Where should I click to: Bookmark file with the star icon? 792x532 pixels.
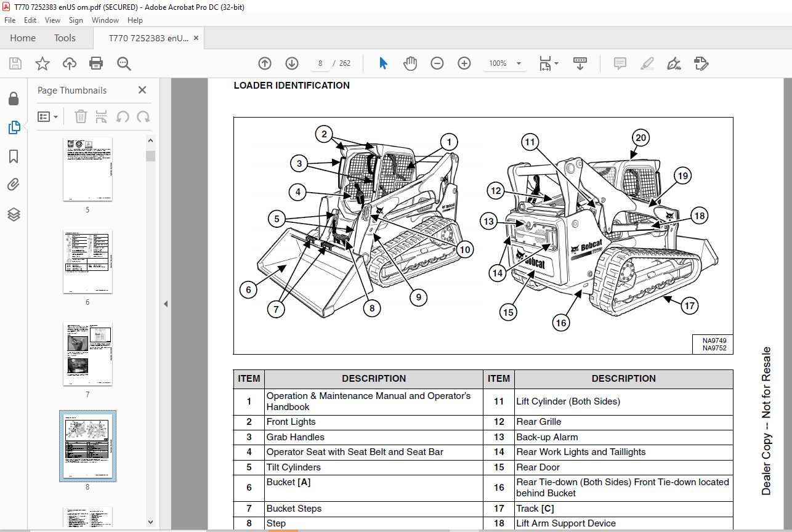coord(42,63)
